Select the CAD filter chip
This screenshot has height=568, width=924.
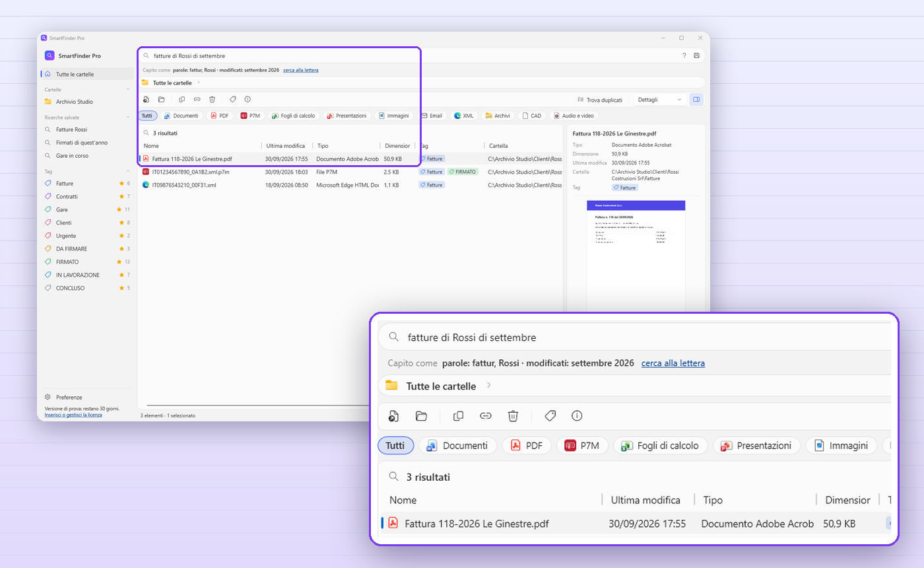tap(532, 116)
